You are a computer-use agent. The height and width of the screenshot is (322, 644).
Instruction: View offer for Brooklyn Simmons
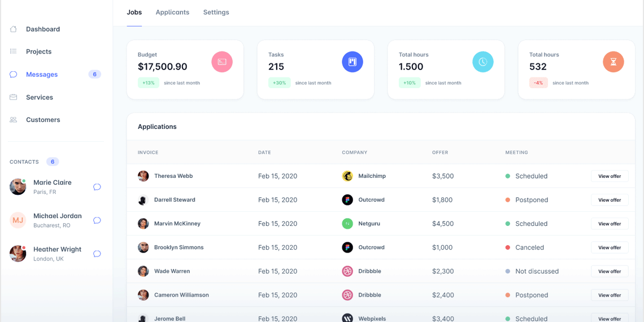coord(610,247)
